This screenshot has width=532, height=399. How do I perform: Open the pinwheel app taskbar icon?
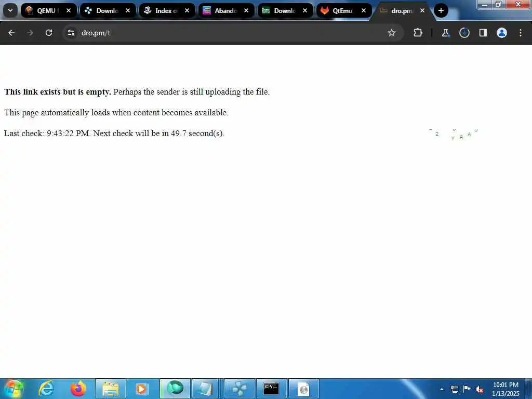click(x=239, y=389)
